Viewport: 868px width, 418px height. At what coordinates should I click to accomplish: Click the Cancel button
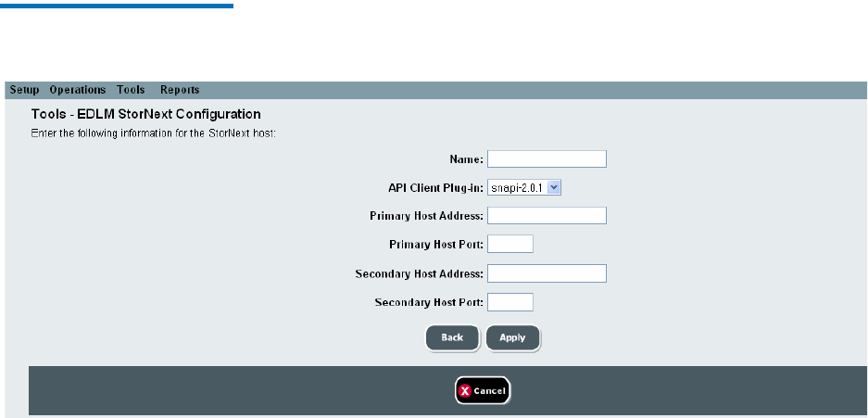point(483,391)
